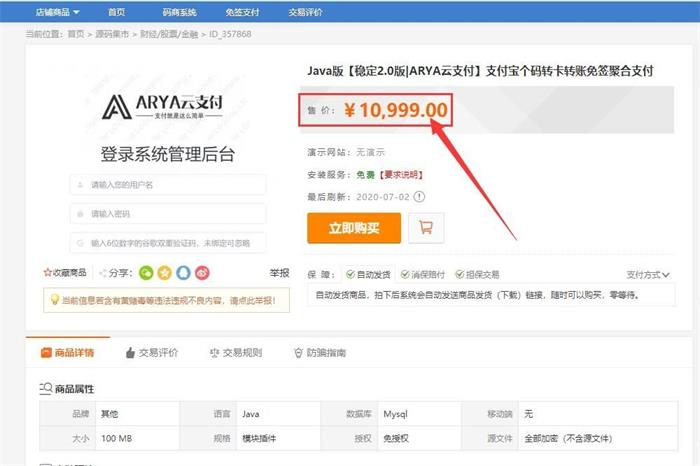Click the ID_357868 breadcrumb text
This screenshot has height=466, width=700.
tap(230, 34)
